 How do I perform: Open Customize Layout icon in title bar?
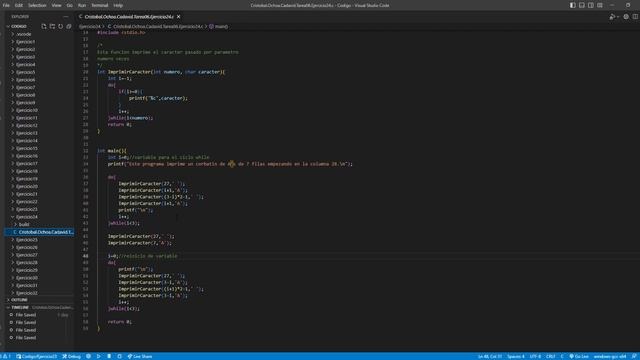(600, 5)
